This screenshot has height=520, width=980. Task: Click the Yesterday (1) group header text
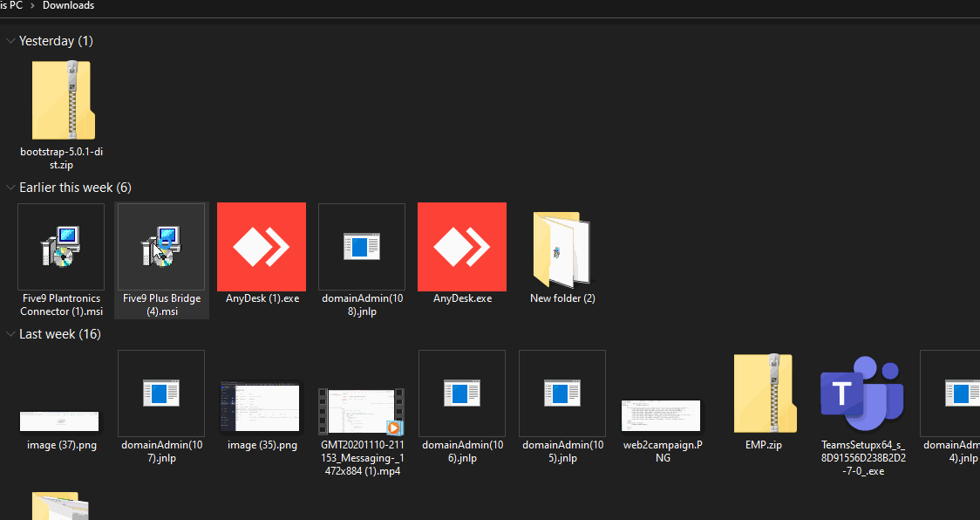point(57,41)
